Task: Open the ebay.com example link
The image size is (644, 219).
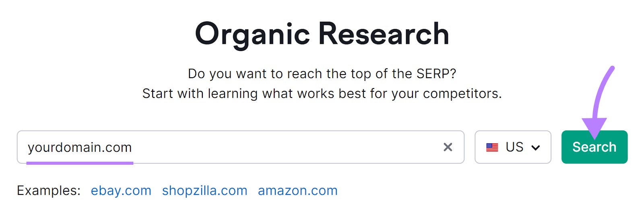Action: [x=121, y=190]
